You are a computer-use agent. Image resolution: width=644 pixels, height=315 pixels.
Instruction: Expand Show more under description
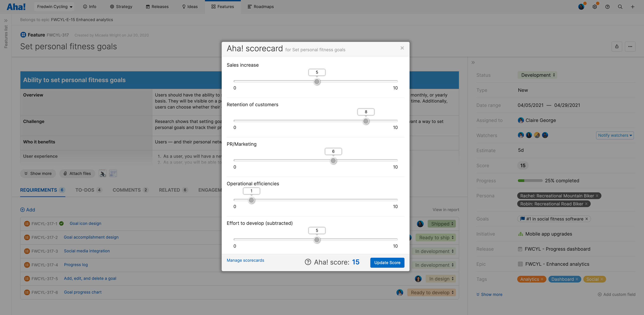38,174
